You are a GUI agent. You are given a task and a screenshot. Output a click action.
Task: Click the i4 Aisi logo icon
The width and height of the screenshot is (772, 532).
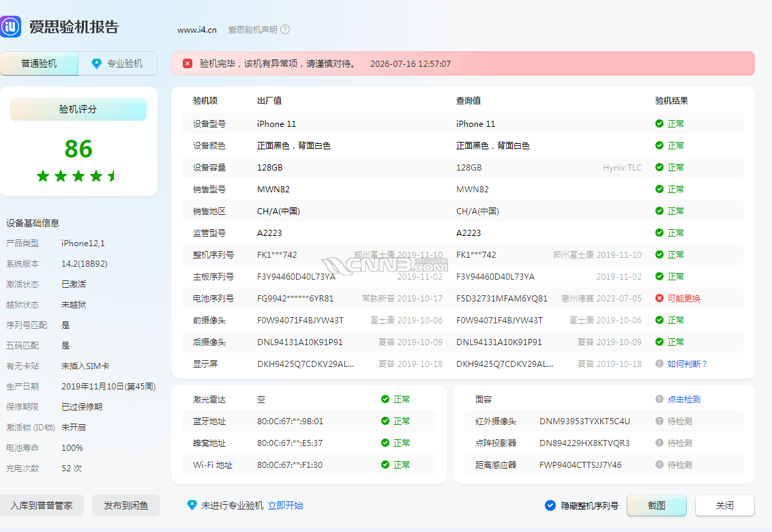pyautogui.click(x=10, y=27)
